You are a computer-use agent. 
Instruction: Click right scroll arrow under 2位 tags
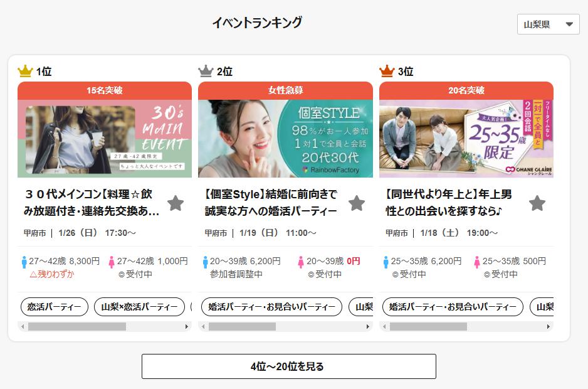(368, 327)
